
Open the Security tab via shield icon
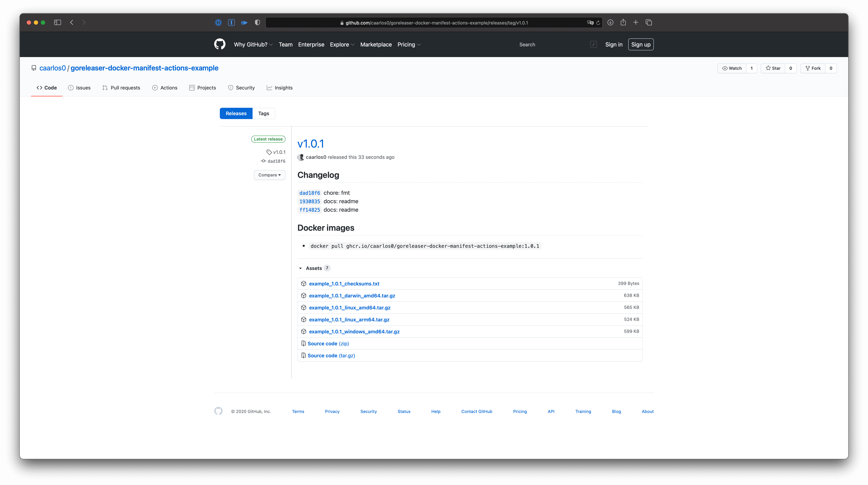(231, 88)
